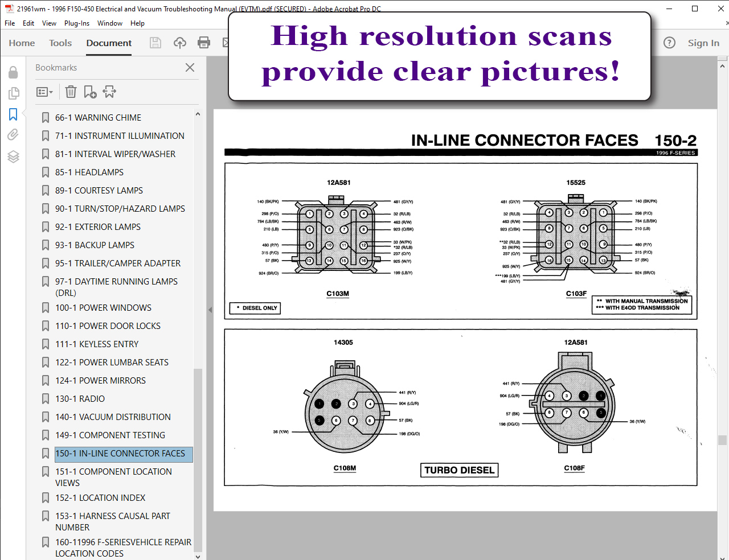Select bookmark 93-1 BACKUP LAMPS
Viewport: 729px width, 560px height.
click(x=95, y=245)
